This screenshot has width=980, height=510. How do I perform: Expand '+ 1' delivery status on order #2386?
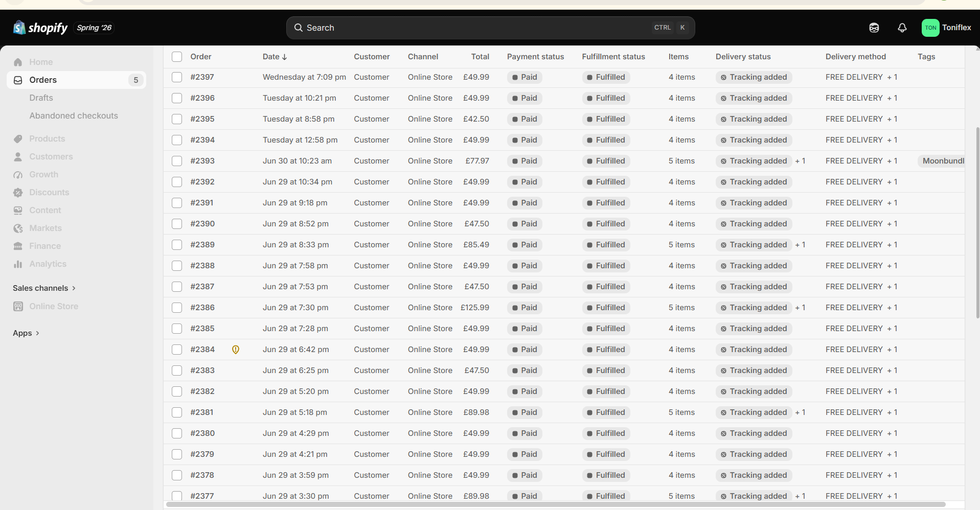pyautogui.click(x=801, y=308)
